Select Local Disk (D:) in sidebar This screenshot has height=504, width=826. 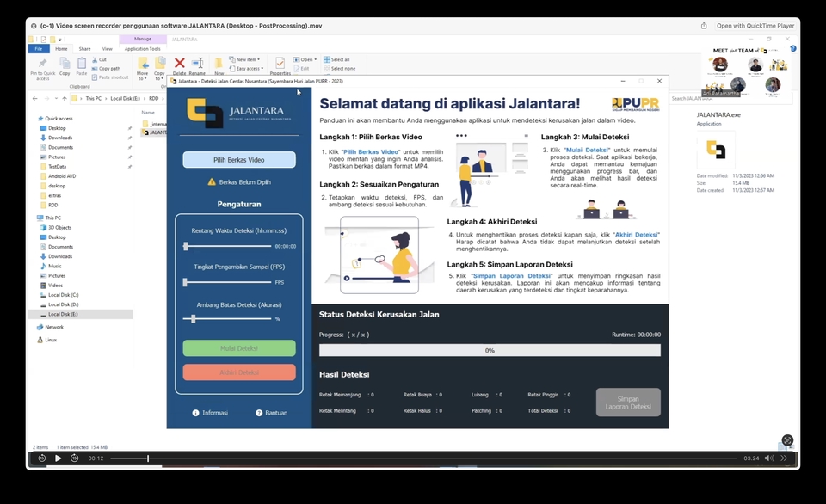pyautogui.click(x=63, y=304)
